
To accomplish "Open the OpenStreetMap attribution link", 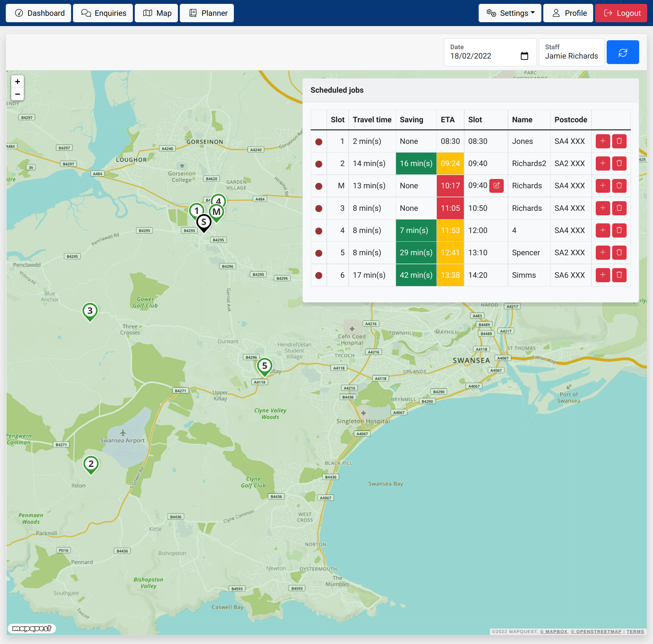I will click(x=596, y=631).
